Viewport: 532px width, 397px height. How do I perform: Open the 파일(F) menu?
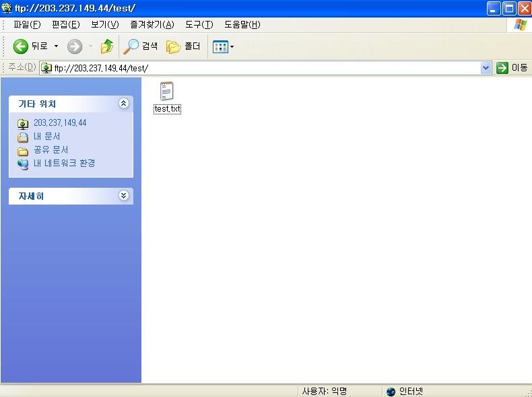(x=27, y=24)
